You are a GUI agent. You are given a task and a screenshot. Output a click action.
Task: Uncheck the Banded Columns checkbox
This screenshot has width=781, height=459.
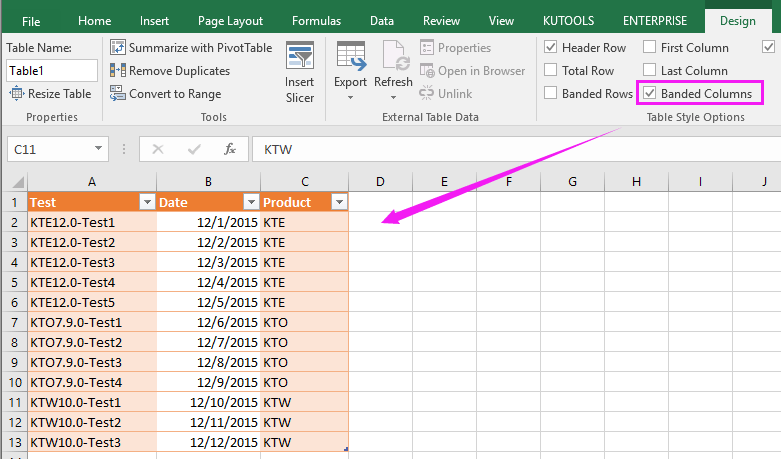pyautogui.click(x=650, y=93)
